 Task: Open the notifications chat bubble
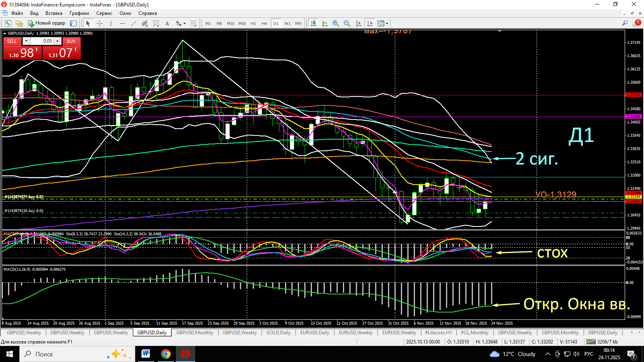[x=636, y=23]
